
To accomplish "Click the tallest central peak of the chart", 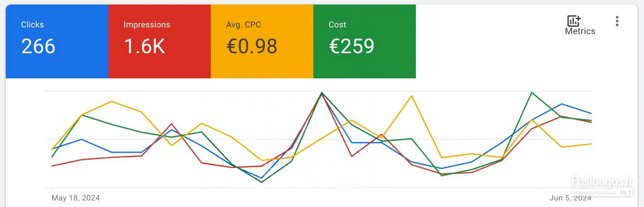I will 322,93.
